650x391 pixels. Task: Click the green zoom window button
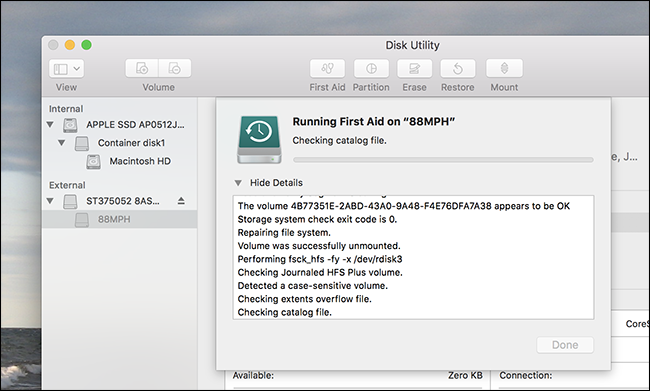click(x=86, y=45)
